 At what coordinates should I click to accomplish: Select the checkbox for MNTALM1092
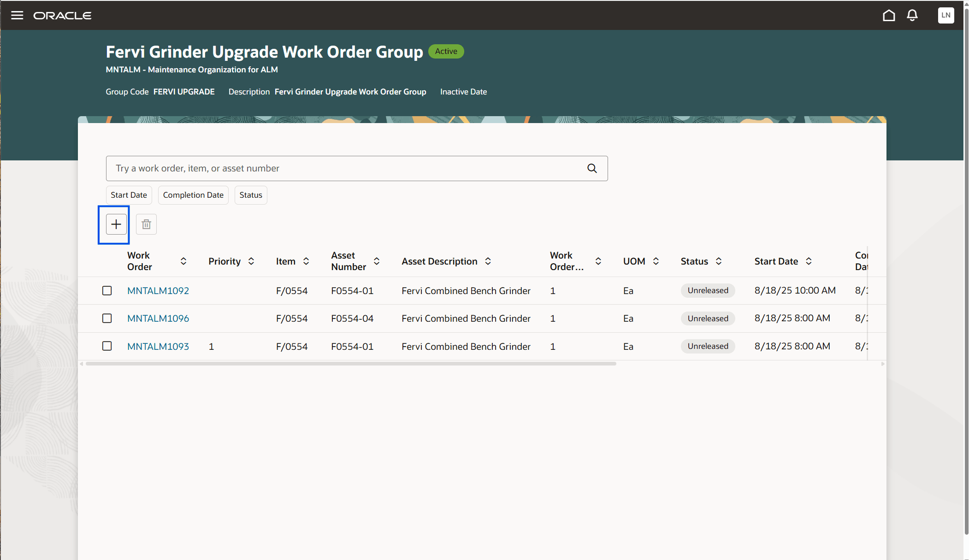[x=107, y=290]
